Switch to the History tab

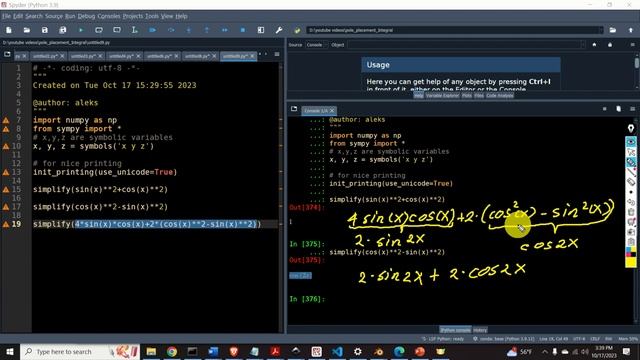[480, 330]
